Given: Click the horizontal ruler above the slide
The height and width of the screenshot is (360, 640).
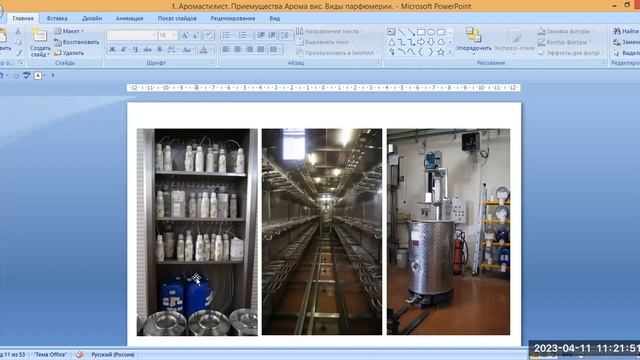Looking at the screenshot, I should (x=324, y=88).
